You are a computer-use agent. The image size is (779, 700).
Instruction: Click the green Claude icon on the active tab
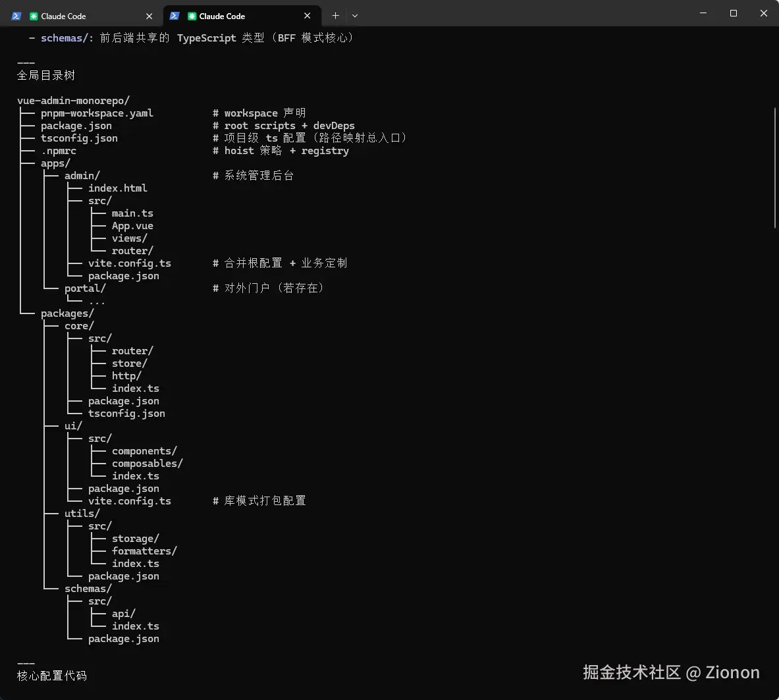[192, 16]
